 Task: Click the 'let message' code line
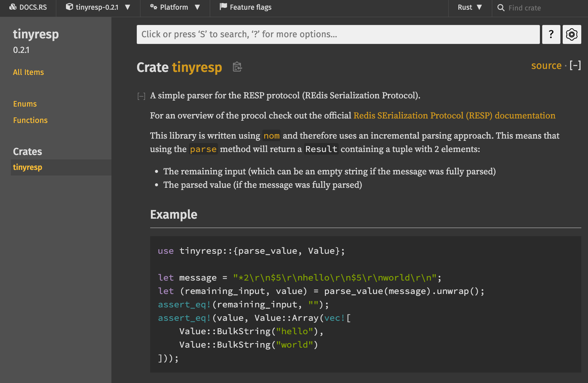tap(300, 278)
